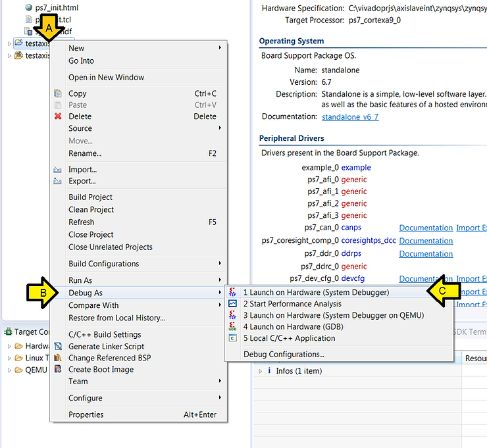This screenshot has width=487, height=448.
Task: Choose Launch on Hardware (System Debugger)
Action: 339,292
